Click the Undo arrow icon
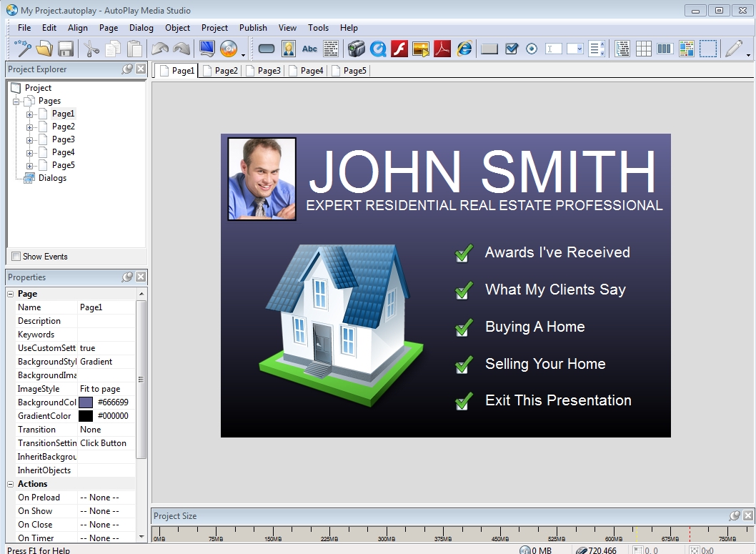Screen dimensions: 756x554 (160, 49)
